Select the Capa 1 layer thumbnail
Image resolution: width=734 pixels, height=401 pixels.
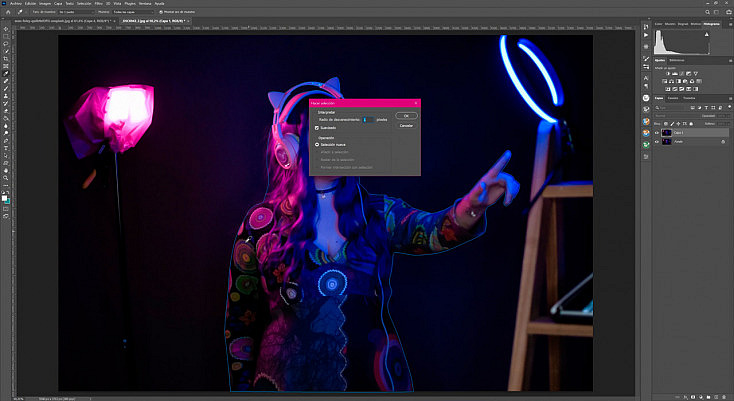tap(667, 133)
